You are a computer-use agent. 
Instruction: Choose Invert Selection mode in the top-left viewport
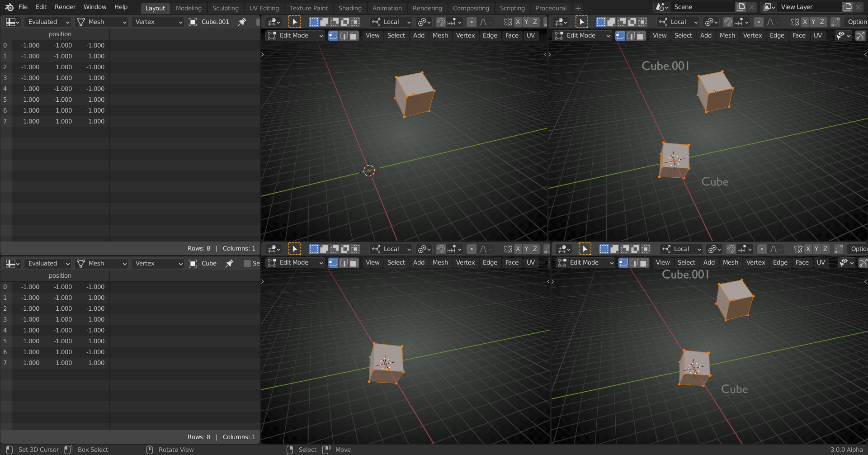345,22
